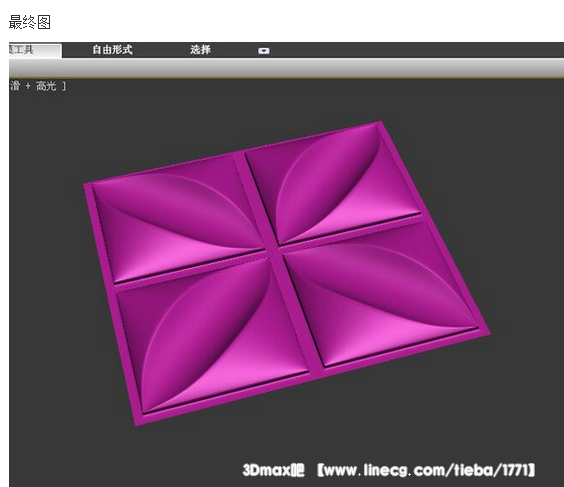
Task: Expand the ribbon minimize dropdown arrow
Action: [264, 51]
